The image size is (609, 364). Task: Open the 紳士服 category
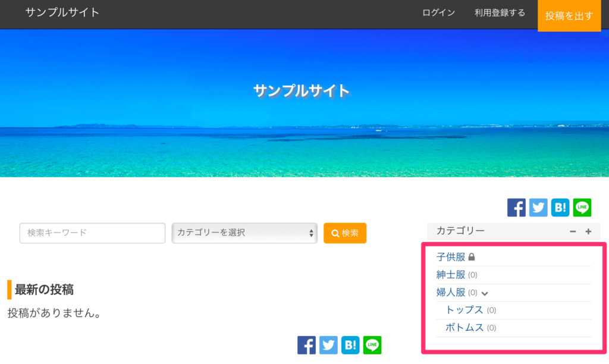[451, 275]
